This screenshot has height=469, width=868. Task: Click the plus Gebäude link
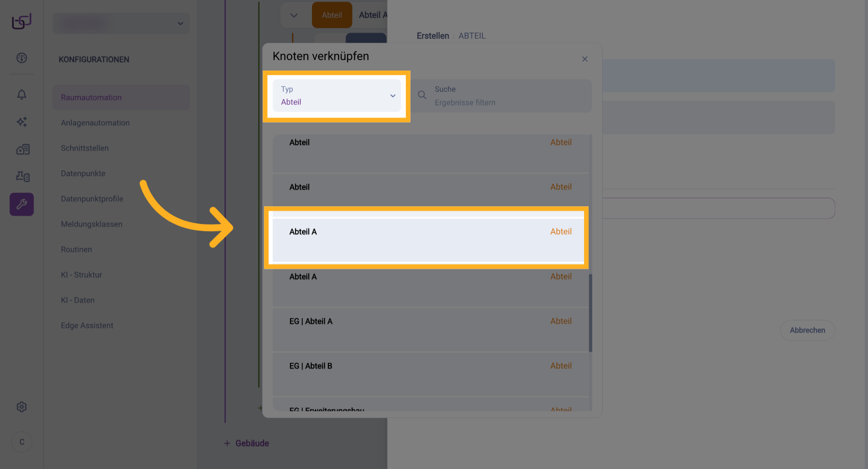click(x=247, y=444)
